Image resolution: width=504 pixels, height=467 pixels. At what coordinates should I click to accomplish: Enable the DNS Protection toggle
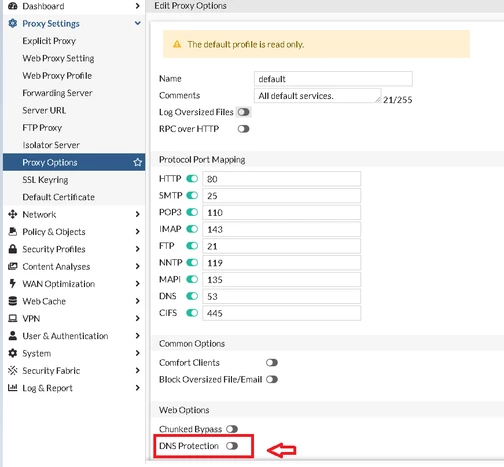(232, 446)
